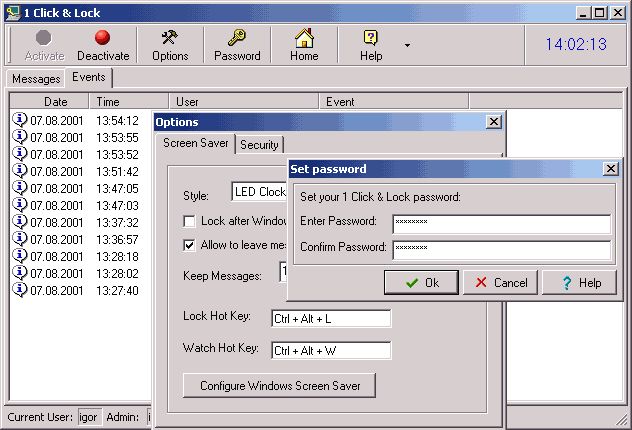Open the Security tab in Options
632x430 pixels.
point(259,145)
